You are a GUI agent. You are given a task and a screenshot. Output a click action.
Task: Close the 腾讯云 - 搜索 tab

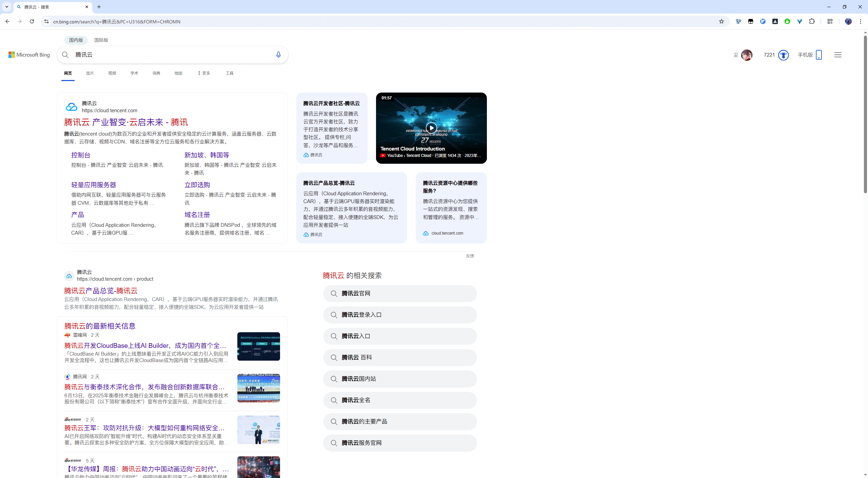(87, 7)
